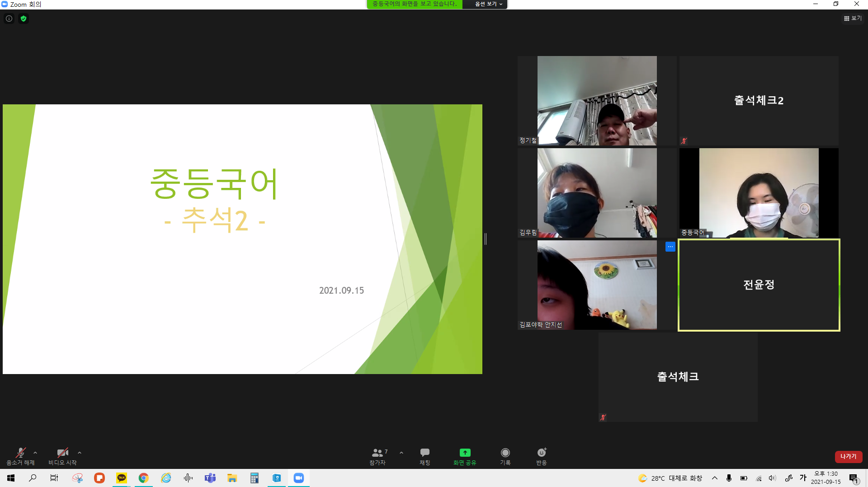Screen dimensions: 868x487
Task: Open Windows Start menu
Action: pyautogui.click(x=11, y=478)
